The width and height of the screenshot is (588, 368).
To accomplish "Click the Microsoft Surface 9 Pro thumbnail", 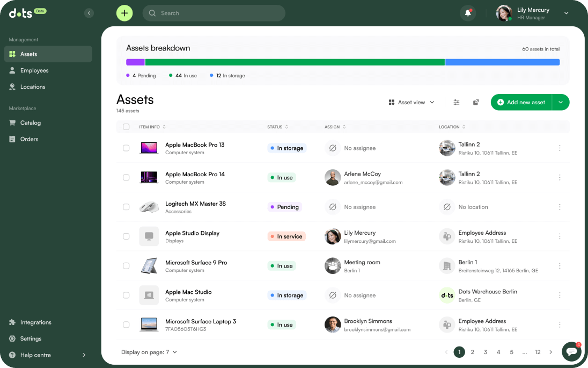I will point(149,266).
